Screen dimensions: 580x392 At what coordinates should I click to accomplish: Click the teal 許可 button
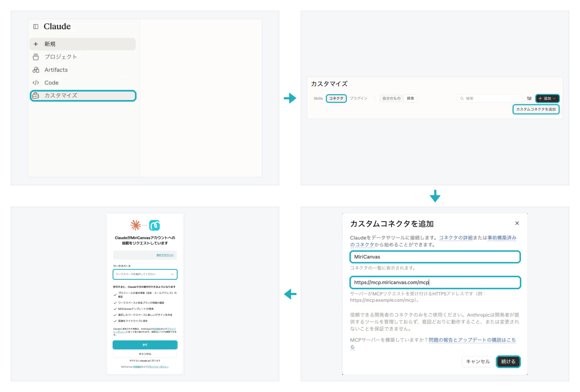click(x=145, y=345)
